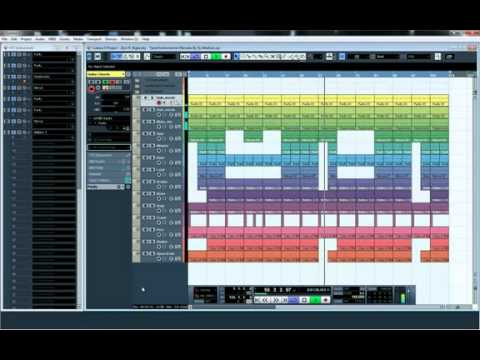Image resolution: width=480 pixels, height=360 pixels.
Task: Toggle Cycle on the bottom transport panel
Action: point(294,300)
